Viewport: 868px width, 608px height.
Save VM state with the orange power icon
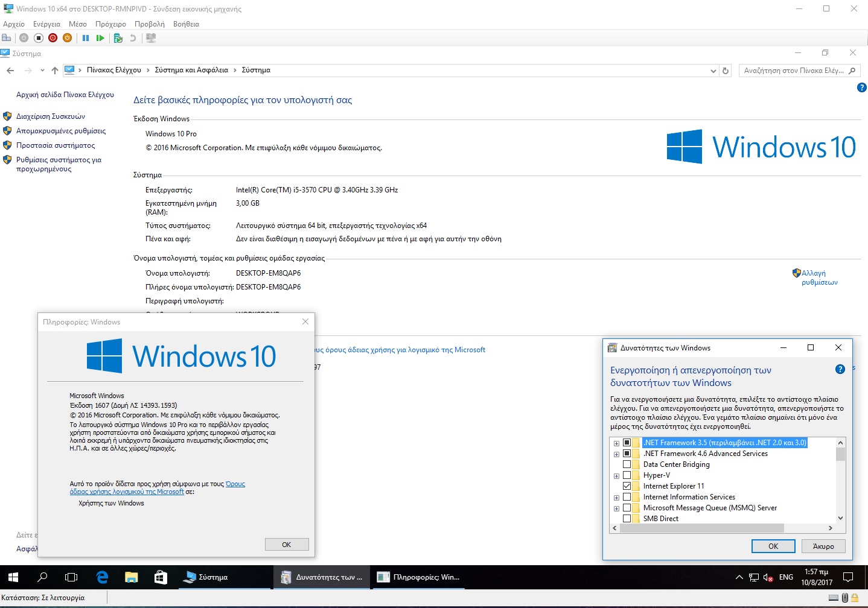tap(67, 38)
